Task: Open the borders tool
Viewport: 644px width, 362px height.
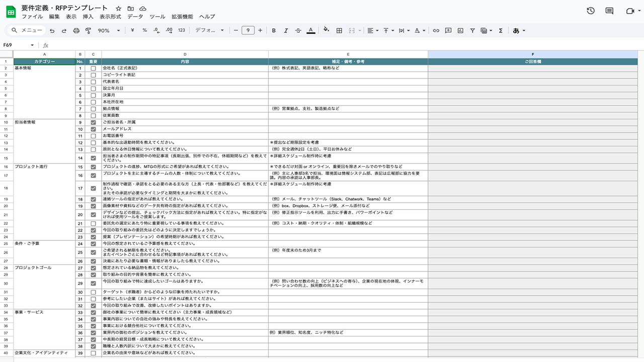Action: 339,31
